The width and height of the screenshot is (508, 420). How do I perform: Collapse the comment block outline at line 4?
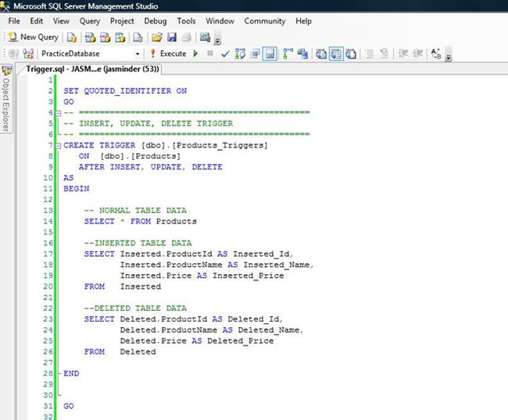(x=59, y=112)
